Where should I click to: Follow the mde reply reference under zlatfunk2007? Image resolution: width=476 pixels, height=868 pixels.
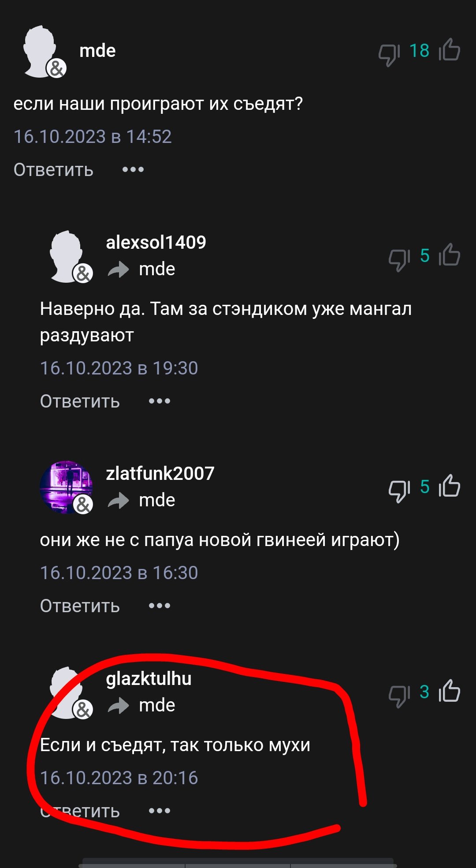pyautogui.click(x=157, y=500)
